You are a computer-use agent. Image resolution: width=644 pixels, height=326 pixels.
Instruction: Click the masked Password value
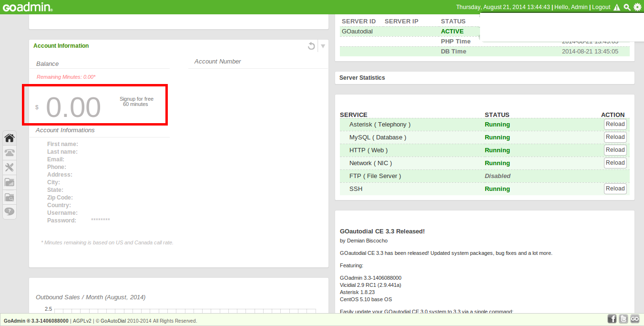tap(101, 220)
